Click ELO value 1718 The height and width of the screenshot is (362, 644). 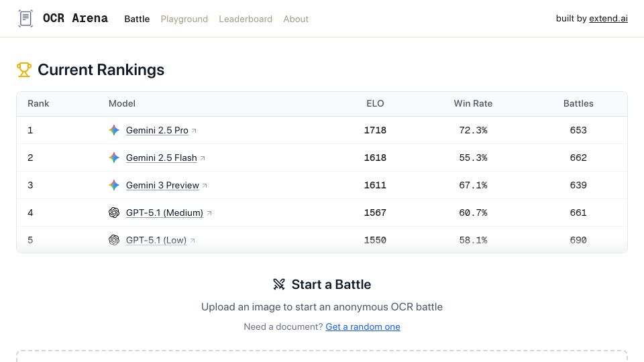tap(375, 130)
